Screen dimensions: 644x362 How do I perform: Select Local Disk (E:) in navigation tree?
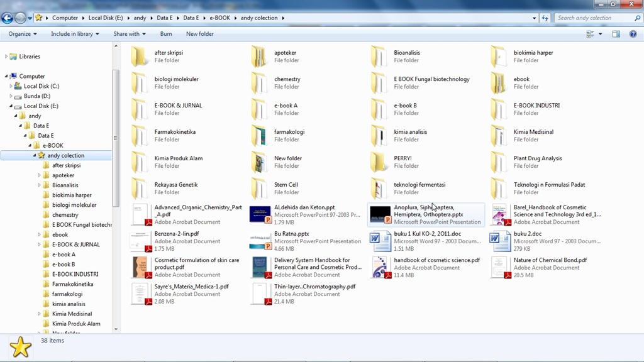[x=41, y=106]
